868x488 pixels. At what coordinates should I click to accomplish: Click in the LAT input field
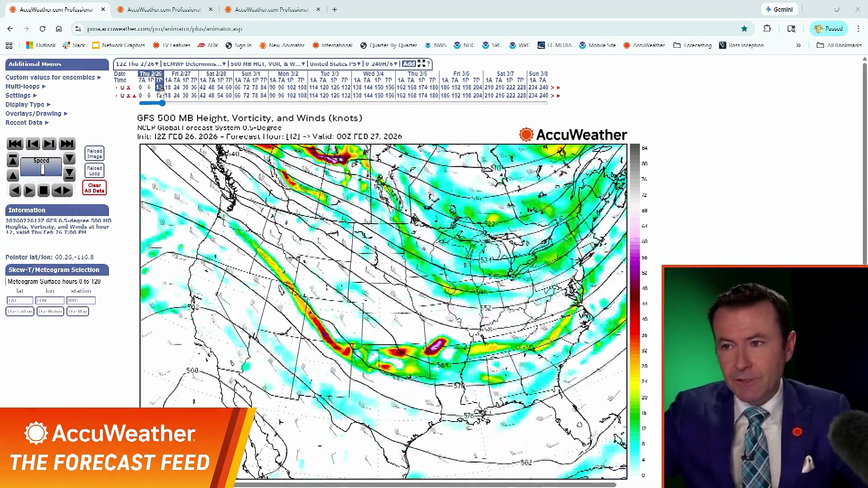20,300
